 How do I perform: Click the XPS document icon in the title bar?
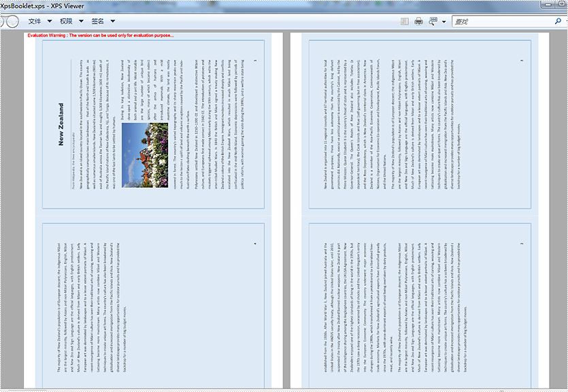click(x=4, y=5)
